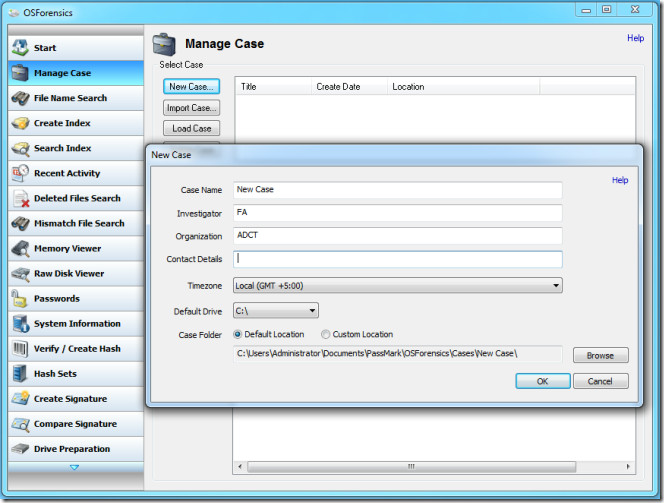Click the Create Signature icon

coord(20,398)
